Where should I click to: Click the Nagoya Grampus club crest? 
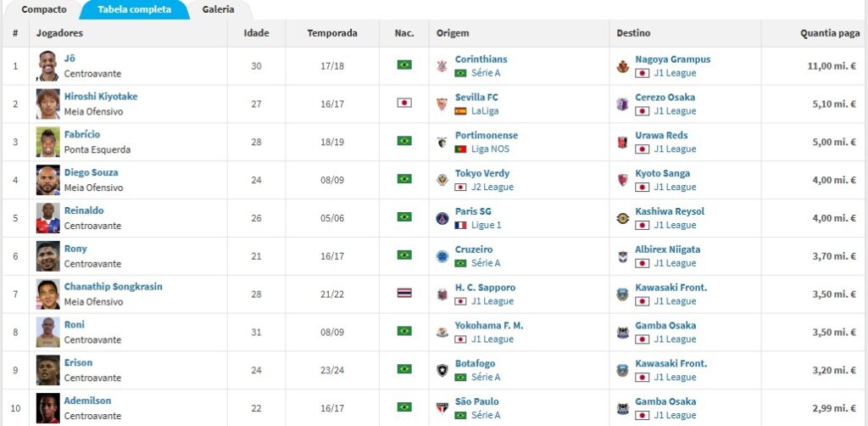pyautogui.click(x=622, y=66)
